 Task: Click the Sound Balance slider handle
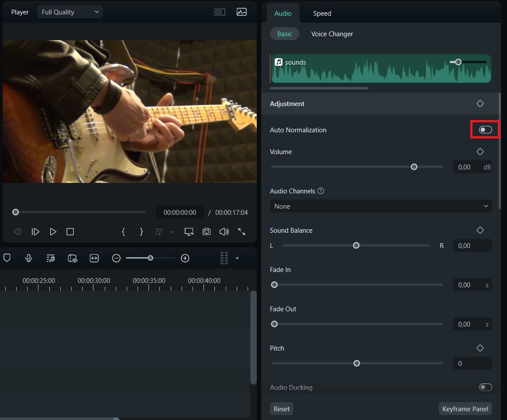[x=356, y=245]
